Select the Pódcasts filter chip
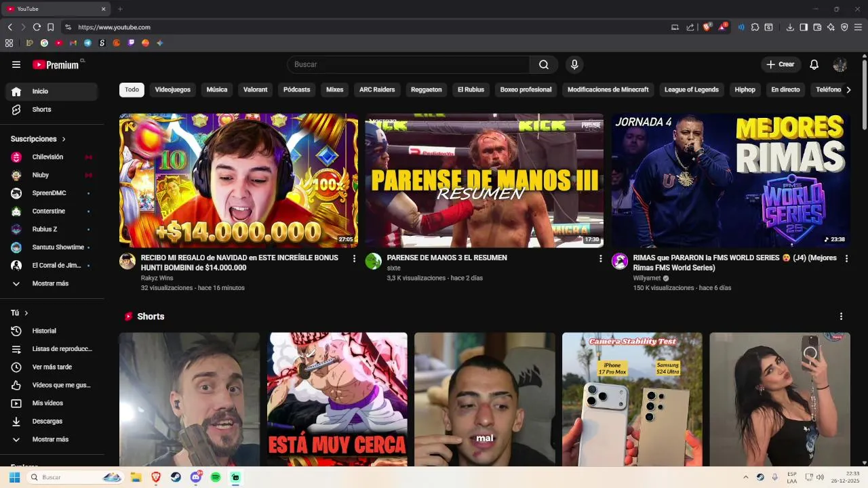The image size is (868, 488). pos(296,89)
